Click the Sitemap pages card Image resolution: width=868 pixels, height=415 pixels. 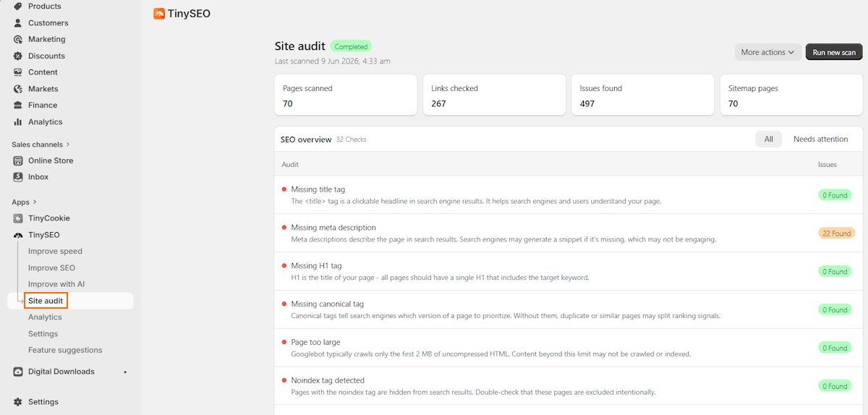pos(791,95)
